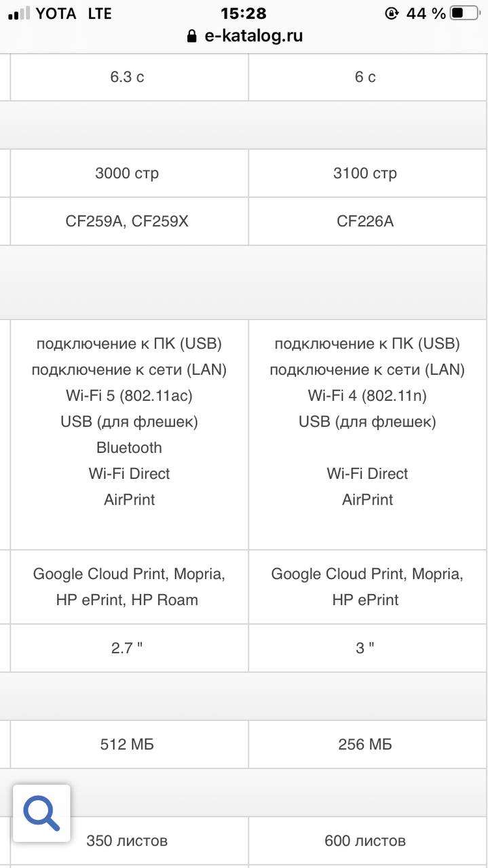Click the "Wi-Fi 5 (802.11ac)" entry
The image size is (488, 868).
click(x=129, y=396)
